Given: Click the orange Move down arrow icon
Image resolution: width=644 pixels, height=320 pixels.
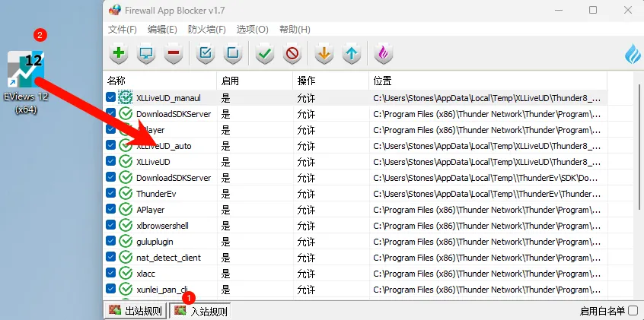Looking at the screenshot, I should click(x=324, y=53).
